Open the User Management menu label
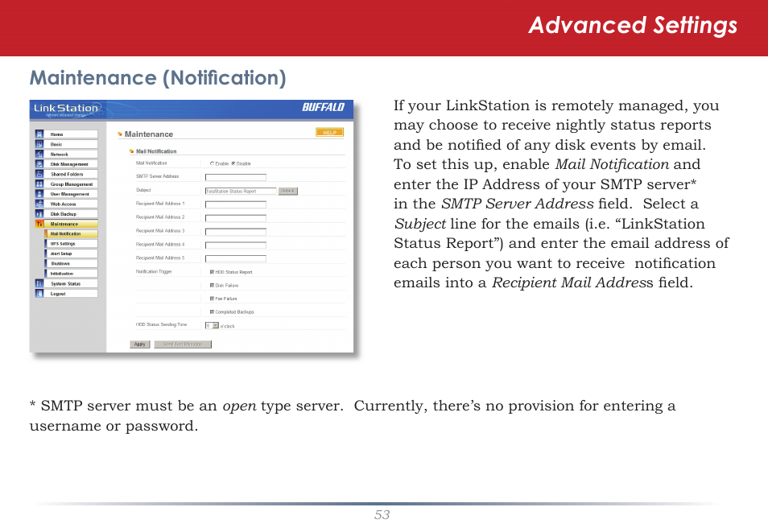 point(71,194)
